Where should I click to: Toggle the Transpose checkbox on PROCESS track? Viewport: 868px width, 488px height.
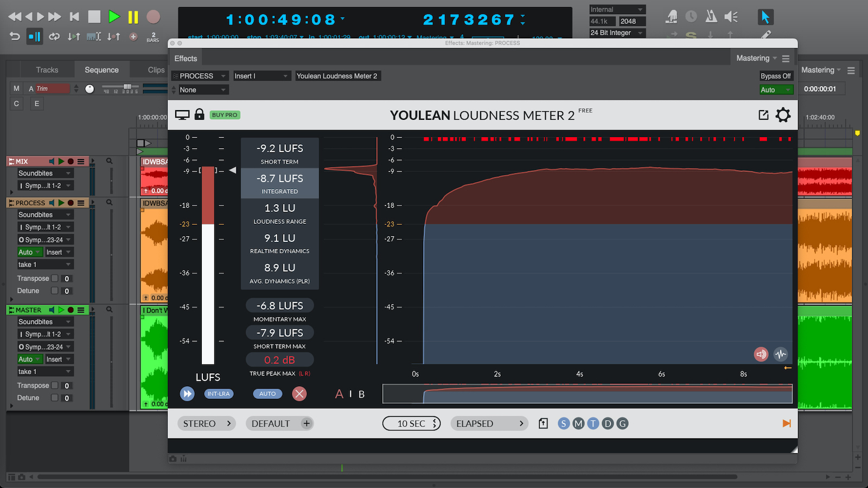tap(55, 278)
